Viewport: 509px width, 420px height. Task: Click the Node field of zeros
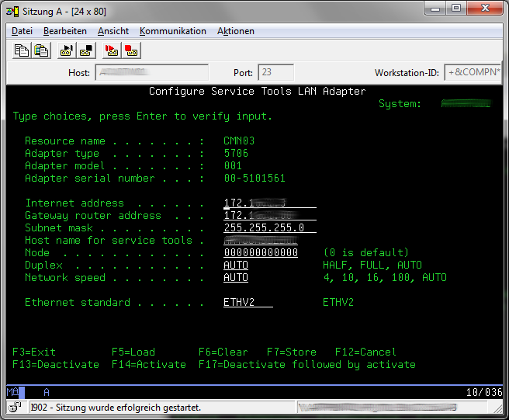pos(261,253)
